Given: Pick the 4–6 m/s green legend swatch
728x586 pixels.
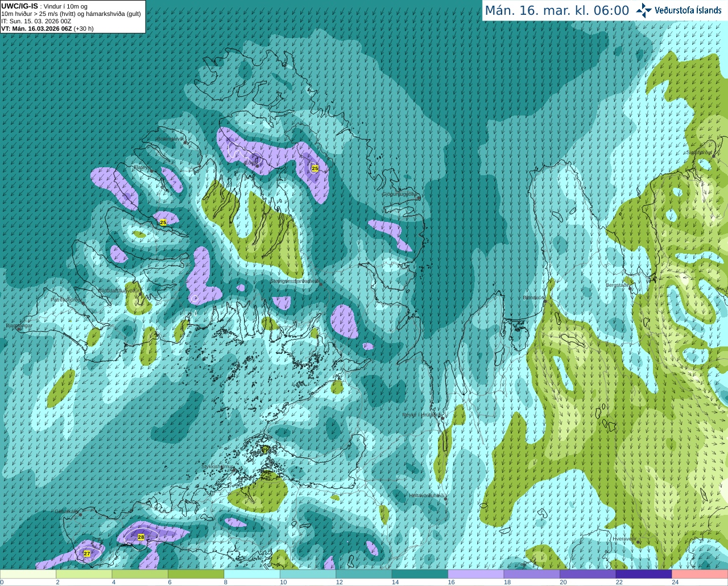Looking at the screenshot, I should 140,574.
